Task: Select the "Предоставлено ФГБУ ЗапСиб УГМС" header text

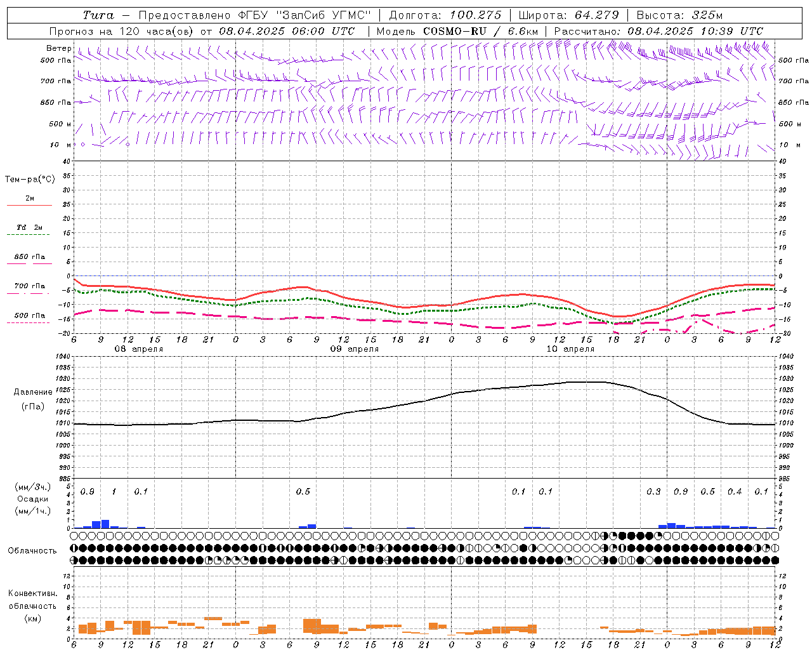Action: coord(254,15)
